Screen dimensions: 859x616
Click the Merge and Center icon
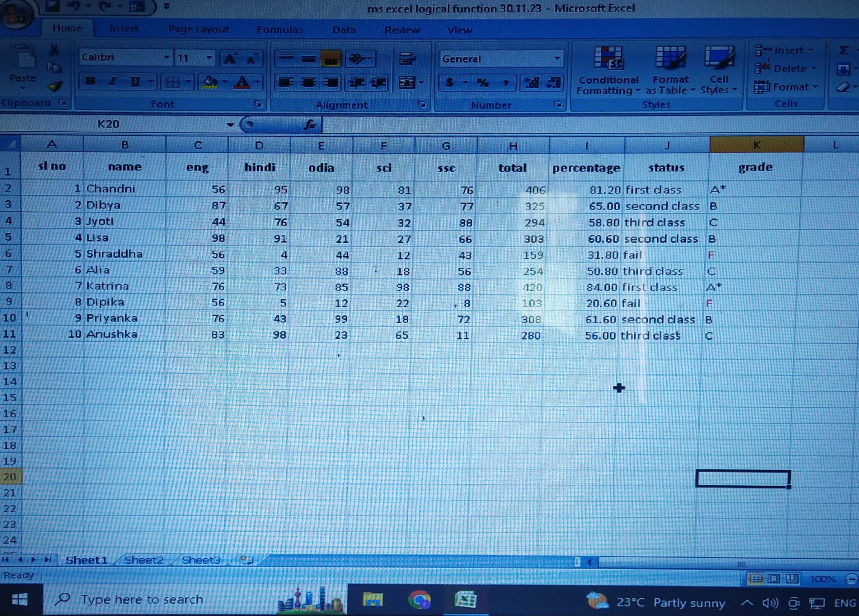coord(407,82)
